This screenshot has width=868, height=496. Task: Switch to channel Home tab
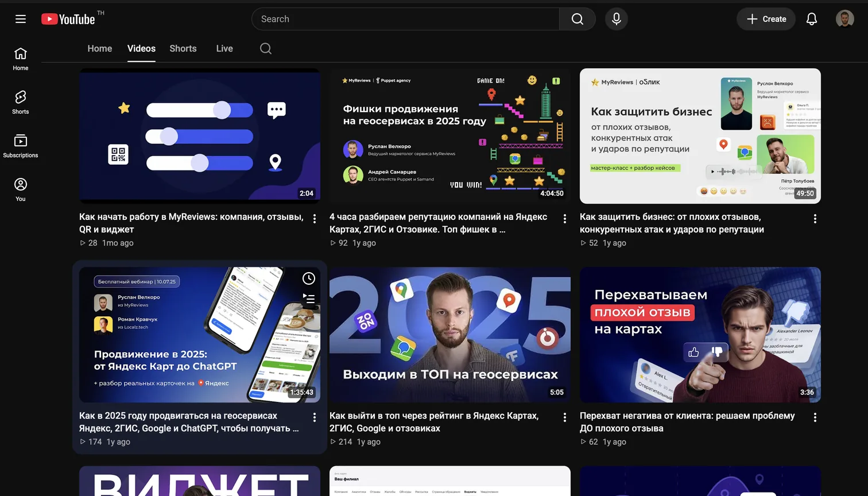point(100,49)
